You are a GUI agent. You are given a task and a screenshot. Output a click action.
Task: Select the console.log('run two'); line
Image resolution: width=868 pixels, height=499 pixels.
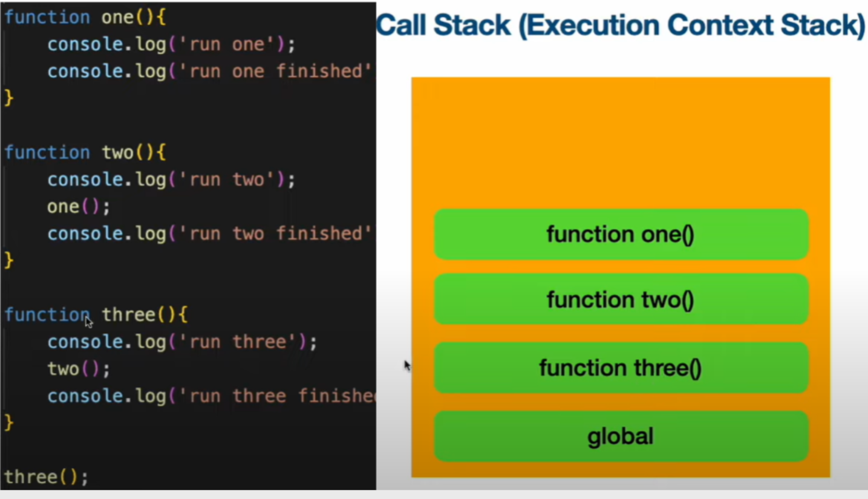pyautogui.click(x=171, y=180)
